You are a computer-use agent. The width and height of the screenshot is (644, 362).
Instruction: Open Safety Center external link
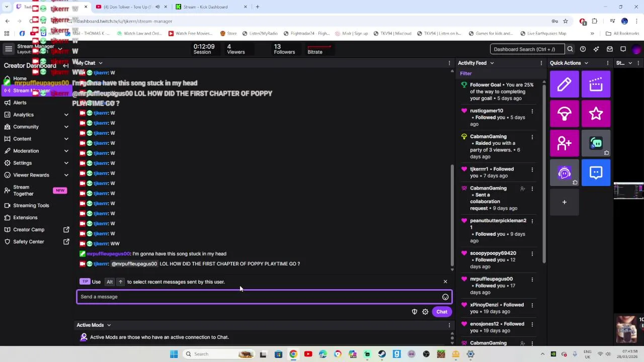[x=36, y=242]
